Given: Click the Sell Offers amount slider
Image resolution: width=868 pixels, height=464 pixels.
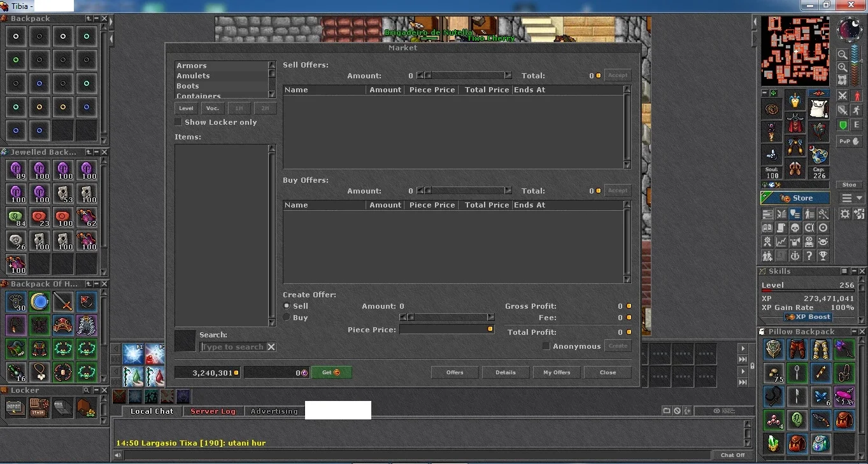Looking at the screenshot, I should (465, 76).
